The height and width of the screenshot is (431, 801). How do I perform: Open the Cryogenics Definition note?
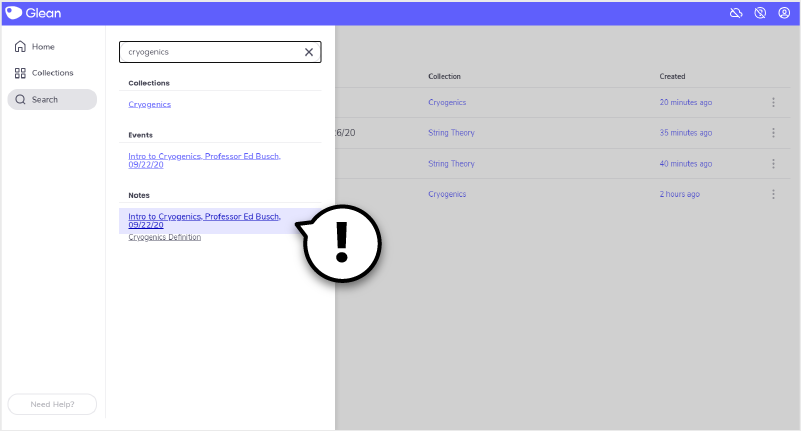pos(165,237)
